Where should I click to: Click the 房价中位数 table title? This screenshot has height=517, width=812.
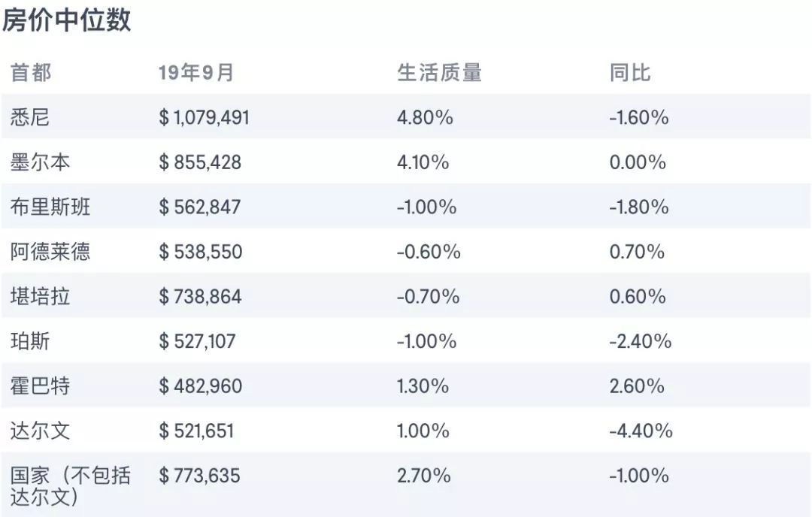tap(67, 21)
